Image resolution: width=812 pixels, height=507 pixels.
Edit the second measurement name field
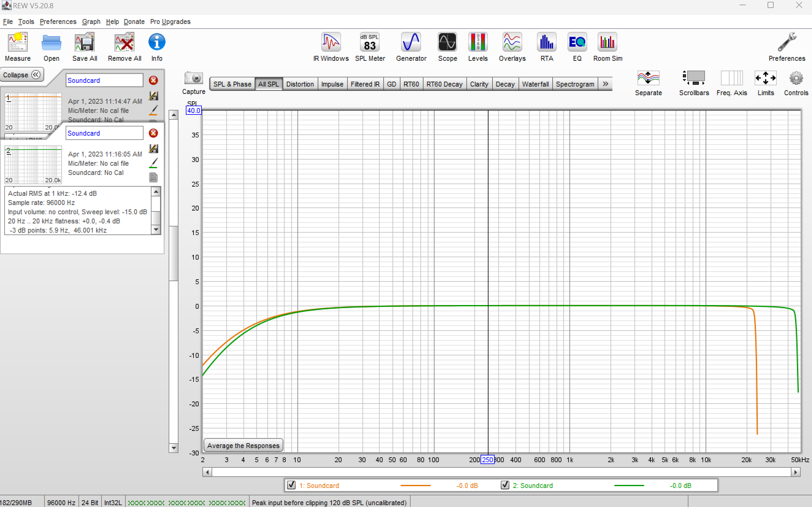(x=104, y=133)
